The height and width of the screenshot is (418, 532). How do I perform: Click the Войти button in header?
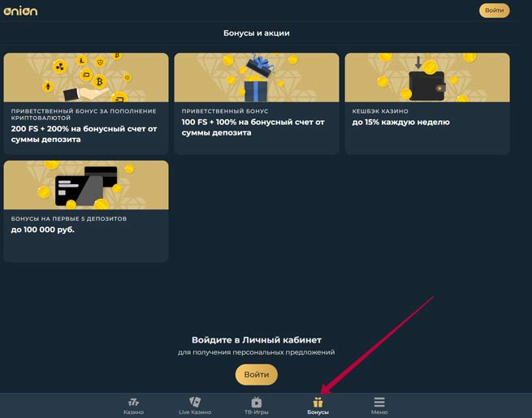coord(494,11)
